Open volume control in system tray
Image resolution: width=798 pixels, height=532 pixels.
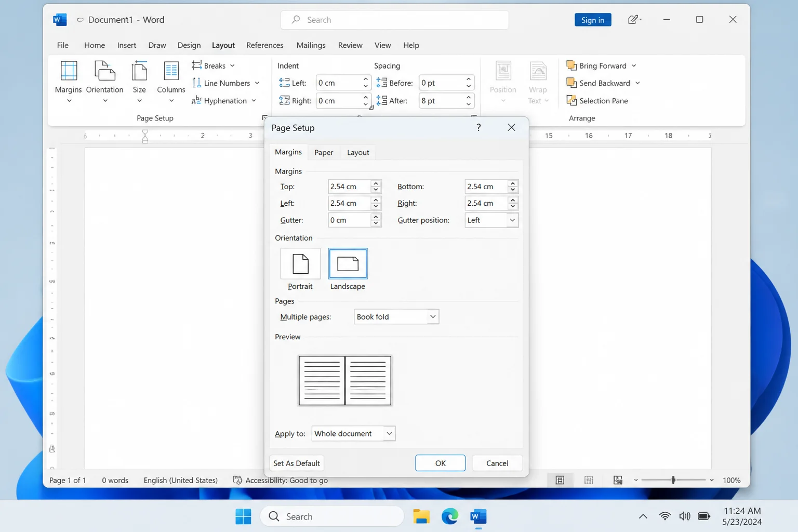685,516
